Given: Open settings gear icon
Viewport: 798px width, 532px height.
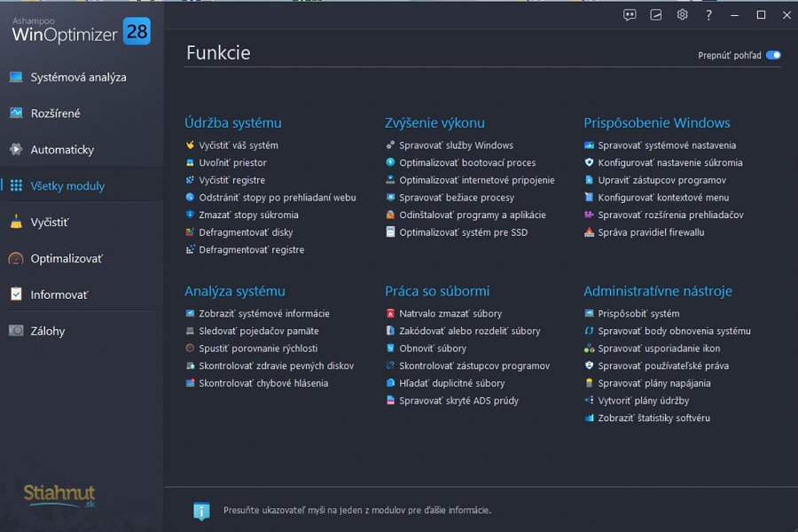Looking at the screenshot, I should click(x=683, y=15).
